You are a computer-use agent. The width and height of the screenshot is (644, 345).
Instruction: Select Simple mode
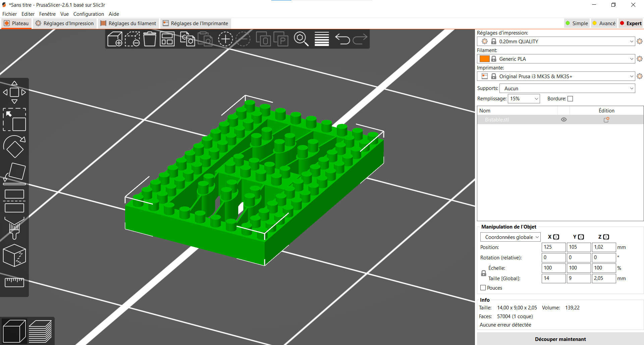[577, 23]
